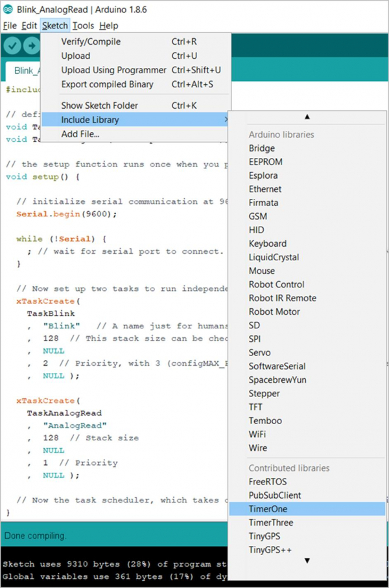Click the Verify checkmark toolbar button
The width and height of the screenshot is (389, 588).
(12, 46)
